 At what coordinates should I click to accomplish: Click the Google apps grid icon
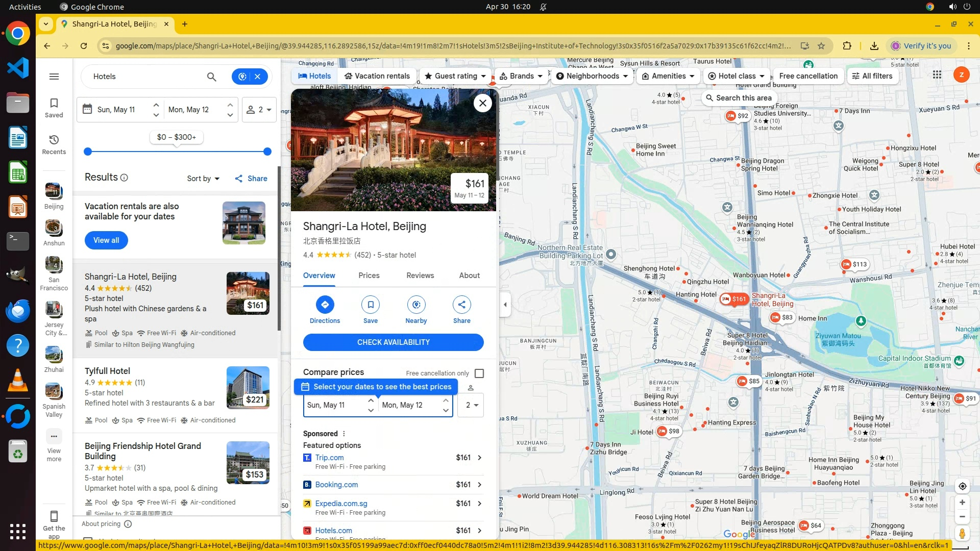click(x=937, y=75)
